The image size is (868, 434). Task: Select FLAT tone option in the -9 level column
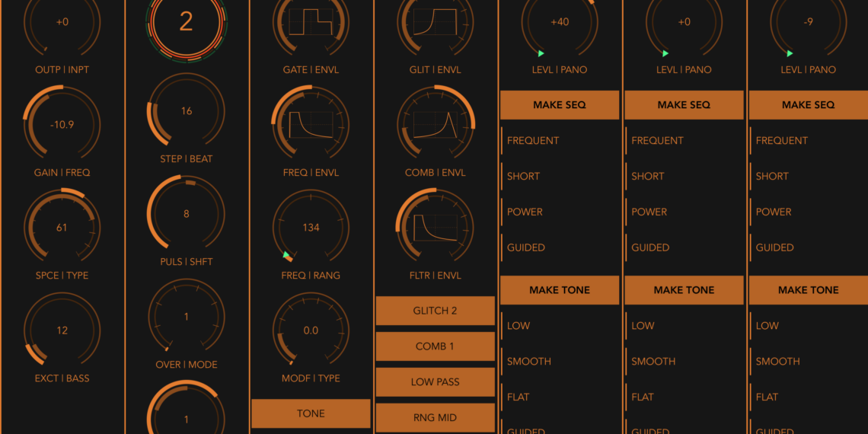pyautogui.click(x=767, y=397)
